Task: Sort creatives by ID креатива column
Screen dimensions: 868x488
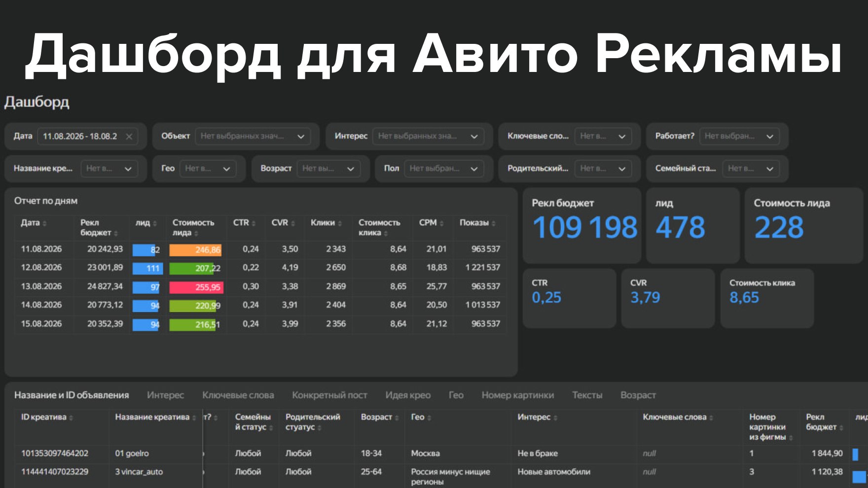Action: (47, 417)
